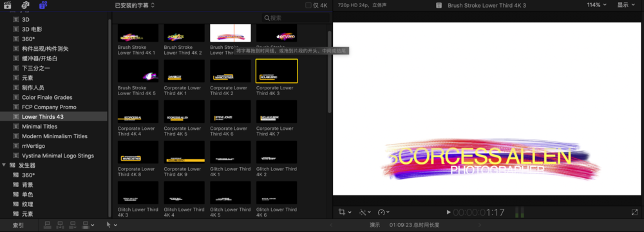Select the highlighted Corporate Lower Third 4K 3 thumbnail
The height and width of the screenshot is (232, 644).
[x=276, y=71]
